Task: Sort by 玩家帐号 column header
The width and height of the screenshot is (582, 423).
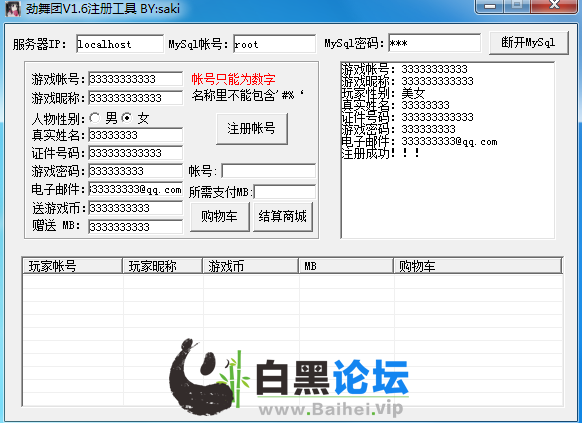Action: coord(72,266)
